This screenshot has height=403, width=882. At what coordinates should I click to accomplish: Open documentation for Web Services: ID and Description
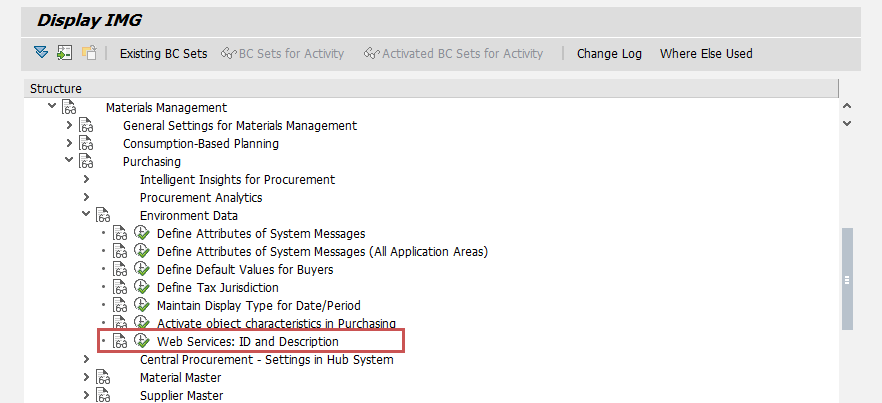[120, 342]
